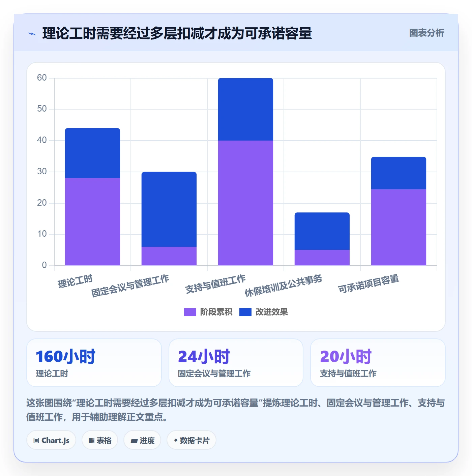The width and height of the screenshot is (472, 476).
Task: Click the purple segment of 支持与值班工作 bar
Action: [245, 203]
